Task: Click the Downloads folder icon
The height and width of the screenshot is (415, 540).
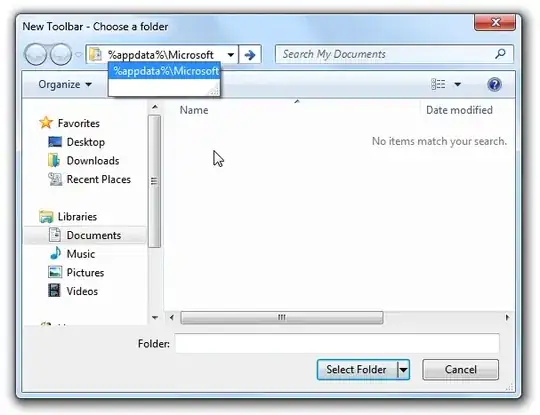Action: tap(54, 160)
